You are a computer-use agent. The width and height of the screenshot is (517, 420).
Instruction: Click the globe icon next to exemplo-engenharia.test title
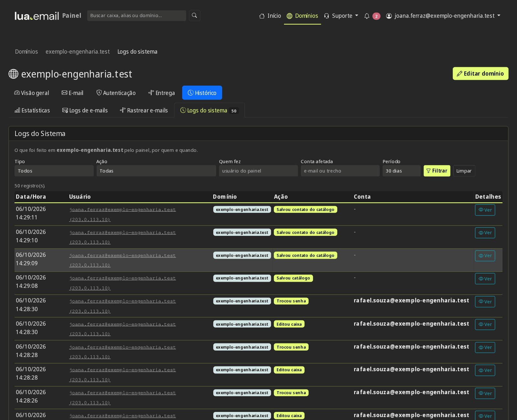(13, 74)
